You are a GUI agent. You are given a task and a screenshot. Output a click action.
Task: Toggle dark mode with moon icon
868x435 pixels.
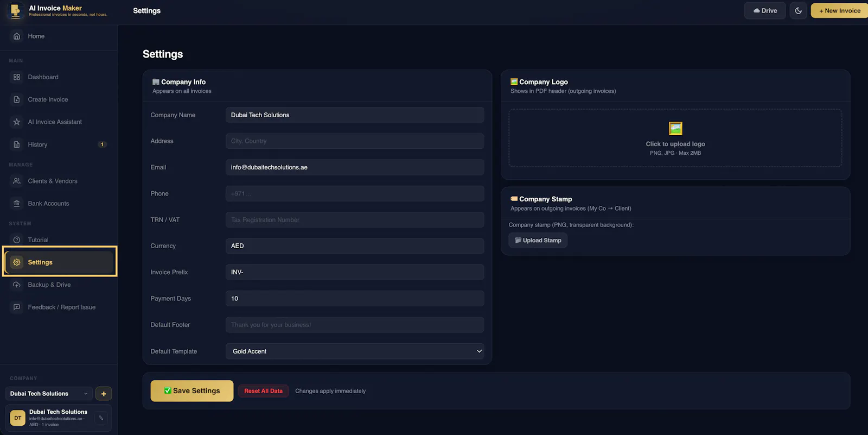click(x=799, y=11)
